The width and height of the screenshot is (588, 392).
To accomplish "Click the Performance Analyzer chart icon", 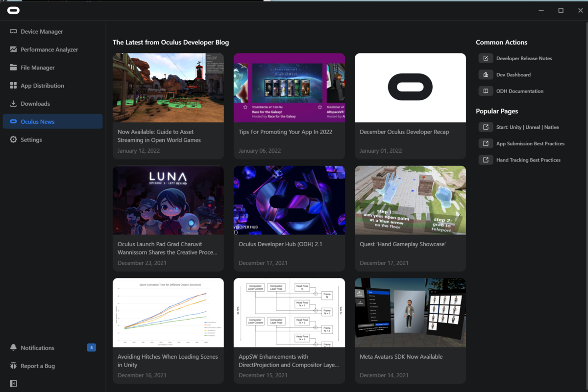I will pos(13,49).
